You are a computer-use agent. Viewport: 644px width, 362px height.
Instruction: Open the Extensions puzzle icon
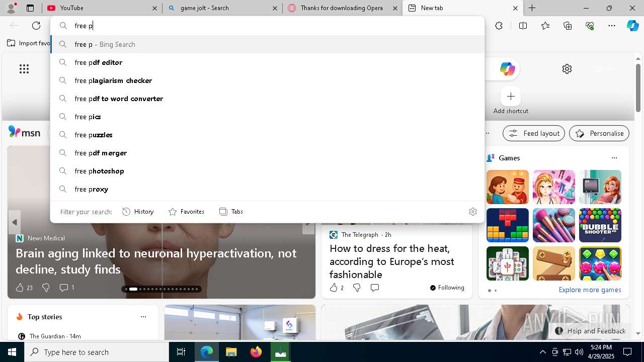(499, 26)
